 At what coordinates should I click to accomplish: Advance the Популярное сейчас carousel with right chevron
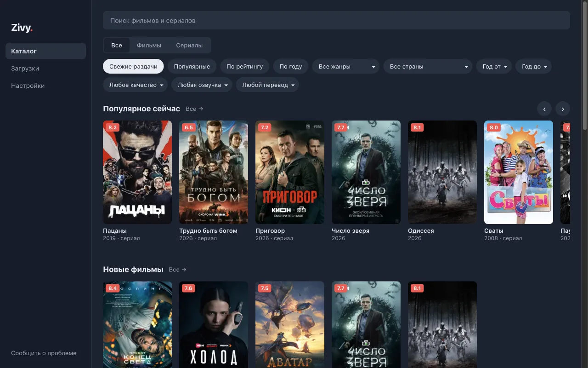pyautogui.click(x=563, y=109)
